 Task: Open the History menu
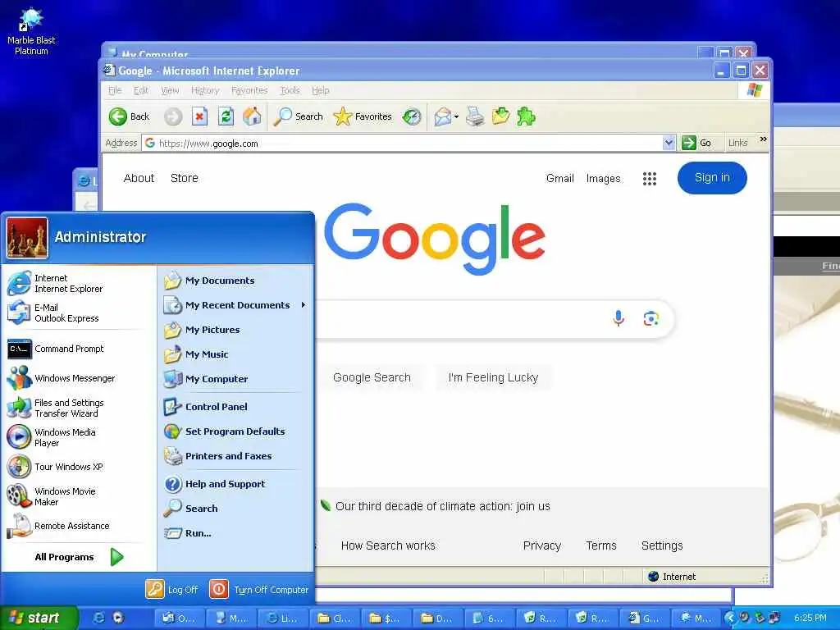coord(205,90)
